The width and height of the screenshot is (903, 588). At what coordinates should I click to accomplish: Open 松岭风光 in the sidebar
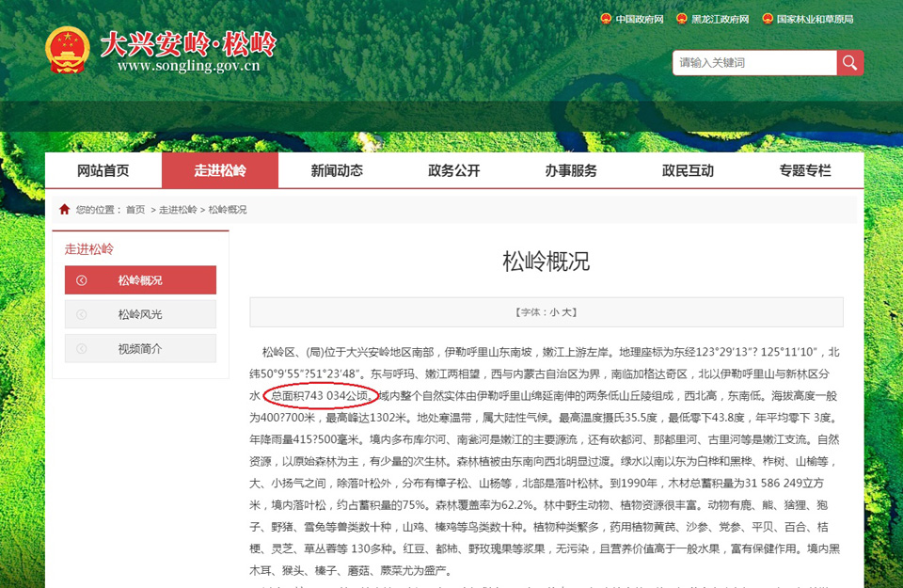140,314
